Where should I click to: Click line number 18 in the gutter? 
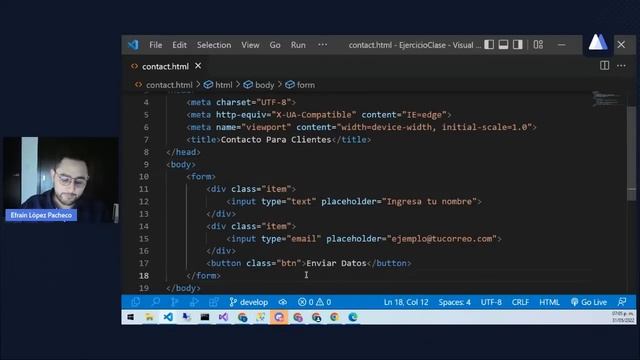144,276
